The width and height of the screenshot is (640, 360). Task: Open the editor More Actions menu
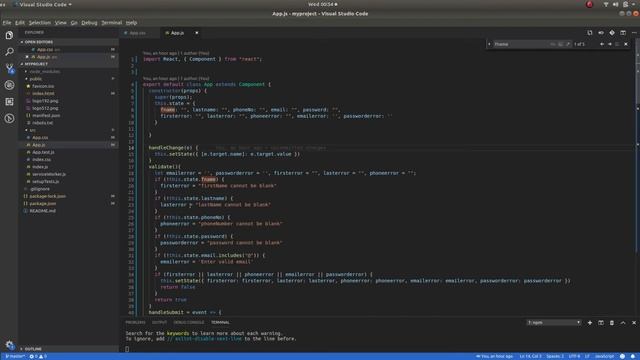[634, 33]
